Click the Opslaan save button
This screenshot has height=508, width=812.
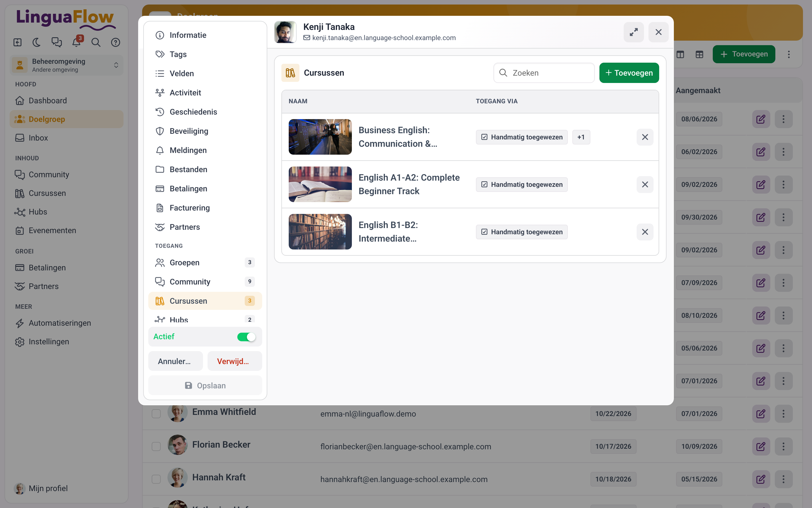click(x=205, y=385)
